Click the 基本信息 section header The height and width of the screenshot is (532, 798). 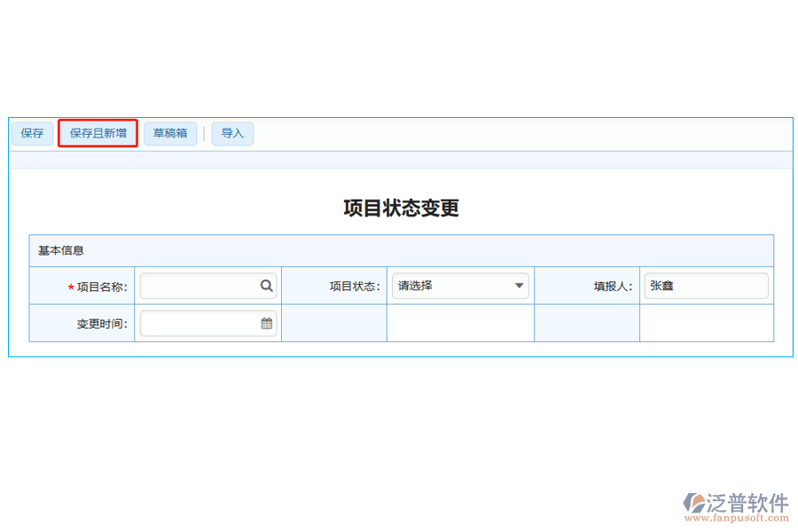coord(60,251)
